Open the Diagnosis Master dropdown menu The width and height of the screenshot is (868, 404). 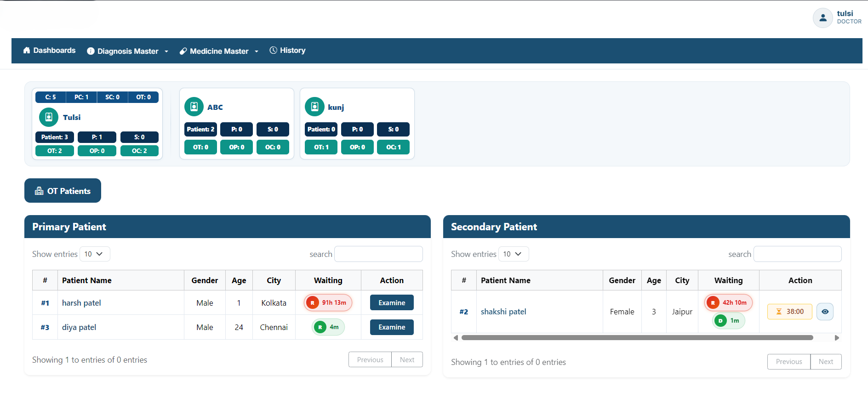(128, 51)
